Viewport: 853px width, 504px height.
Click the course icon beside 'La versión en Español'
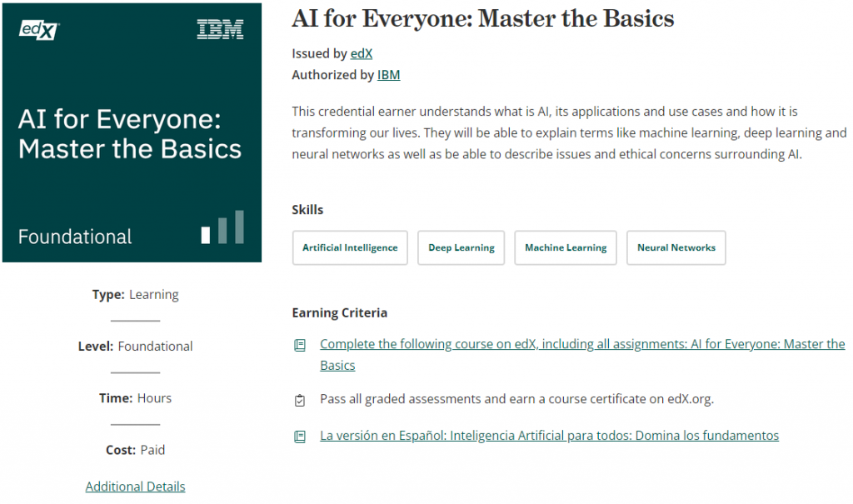(x=300, y=437)
